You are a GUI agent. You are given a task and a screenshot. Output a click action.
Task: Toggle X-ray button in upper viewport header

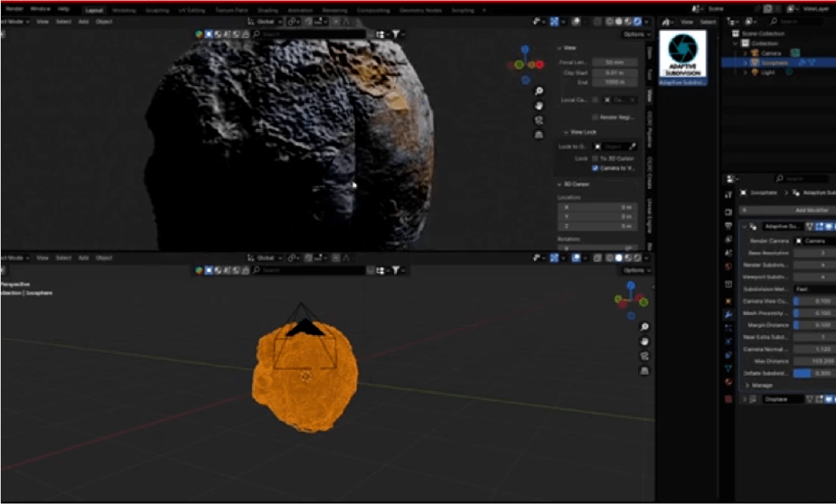pyautogui.click(x=597, y=22)
